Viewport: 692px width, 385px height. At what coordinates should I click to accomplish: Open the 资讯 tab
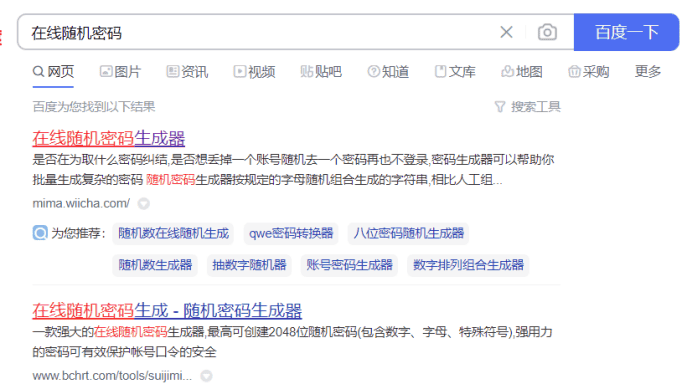187,72
